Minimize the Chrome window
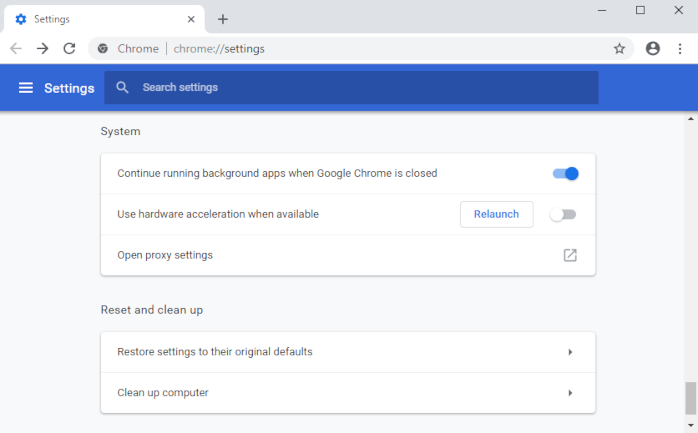The image size is (698, 433). click(x=602, y=10)
